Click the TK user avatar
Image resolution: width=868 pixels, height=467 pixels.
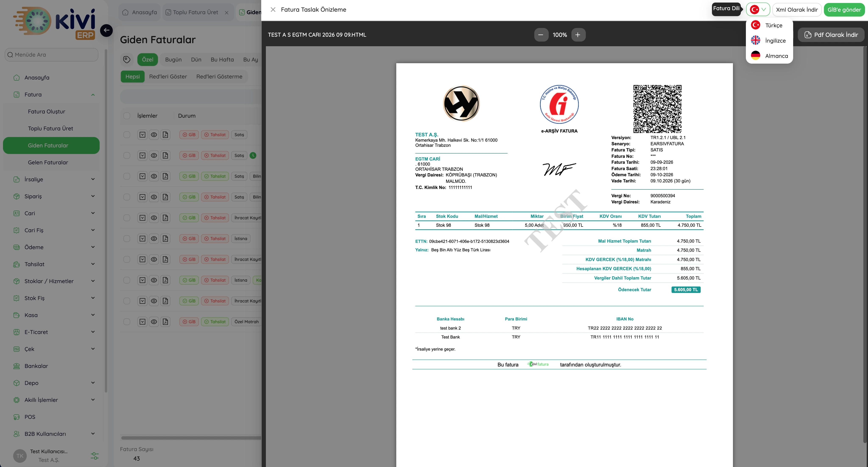click(x=20, y=456)
